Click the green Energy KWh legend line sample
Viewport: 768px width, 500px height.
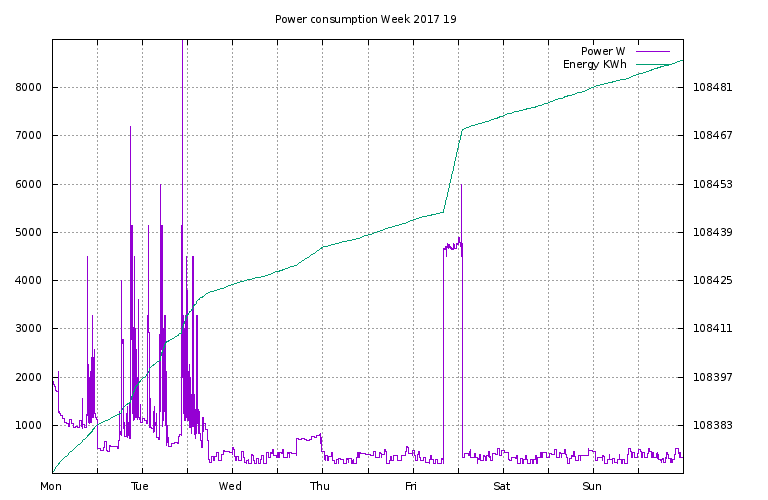click(x=653, y=64)
